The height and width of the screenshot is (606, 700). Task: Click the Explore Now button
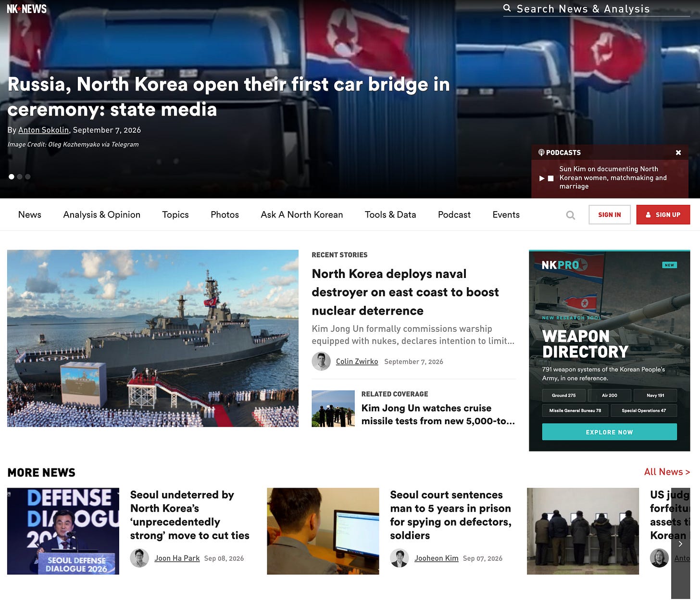[609, 432]
